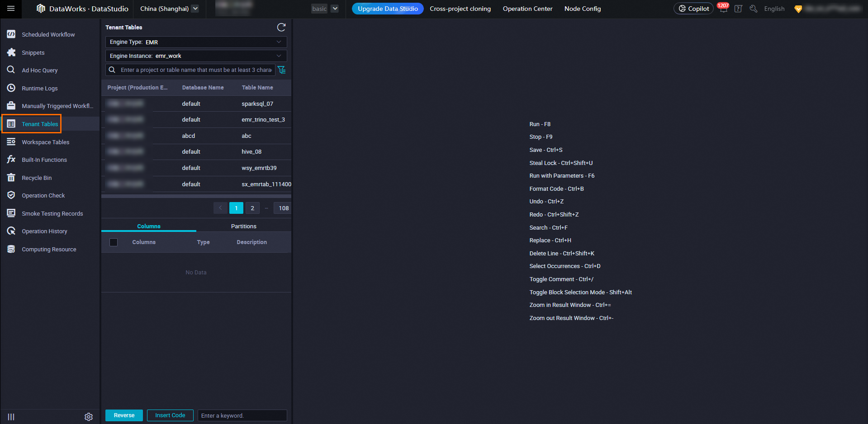
Task: Click the Project column header
Action: [x=138, y=88]
